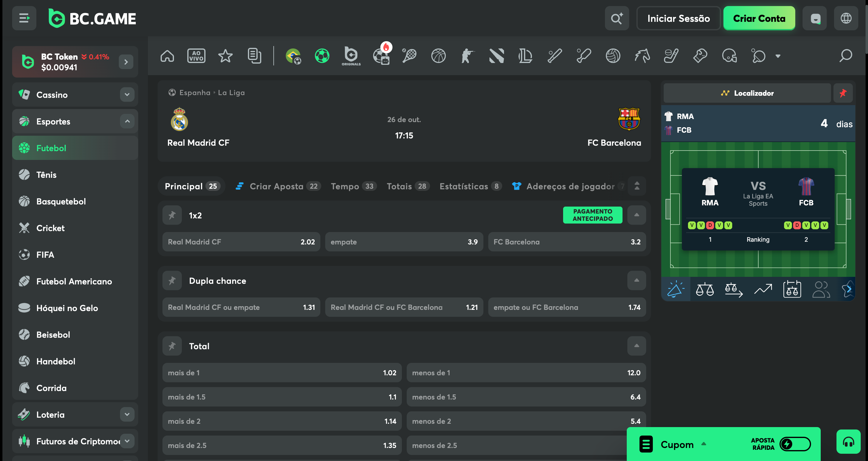868x461 pixels.
Task: Select the tennis racket icon in sports bar
Action: (x=409, y=56)
